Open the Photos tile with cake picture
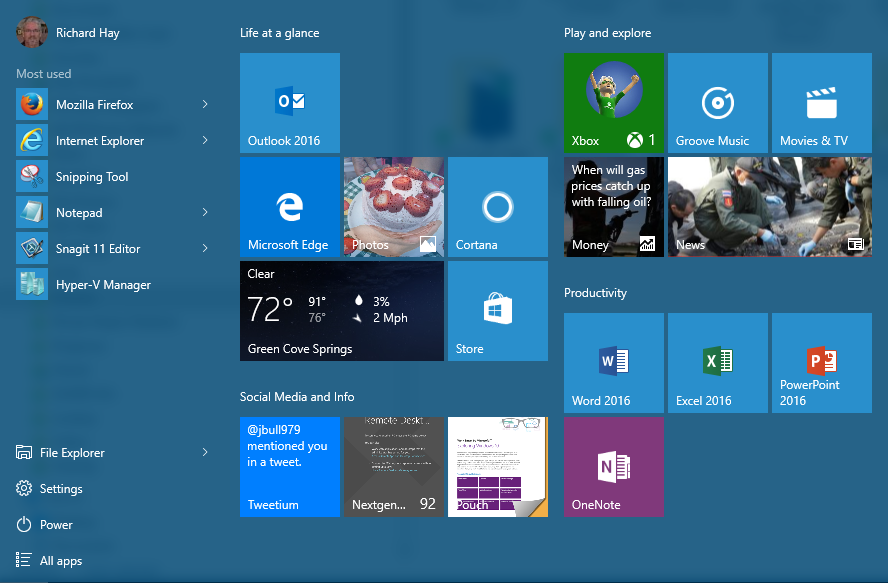This screenshot has width=888, height=583. click(393, 207)
